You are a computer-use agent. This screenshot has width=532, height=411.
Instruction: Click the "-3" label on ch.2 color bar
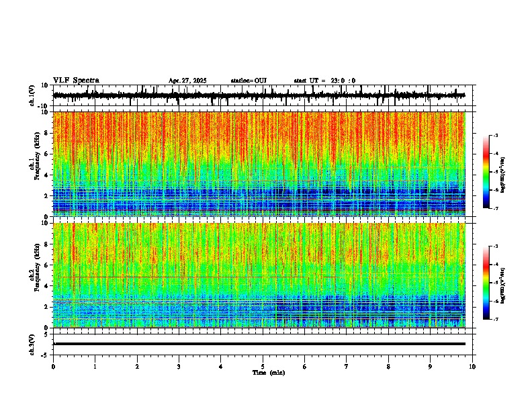(496, 246)
